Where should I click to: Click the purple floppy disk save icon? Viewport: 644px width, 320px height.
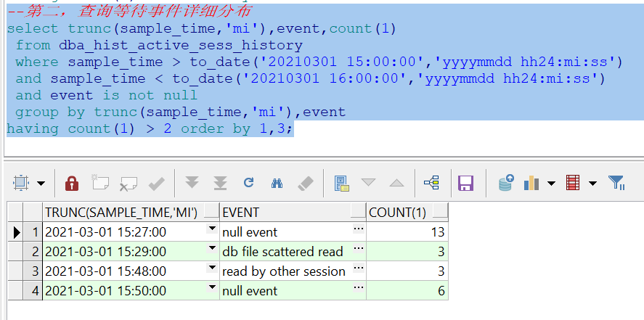tap(465, 183)
